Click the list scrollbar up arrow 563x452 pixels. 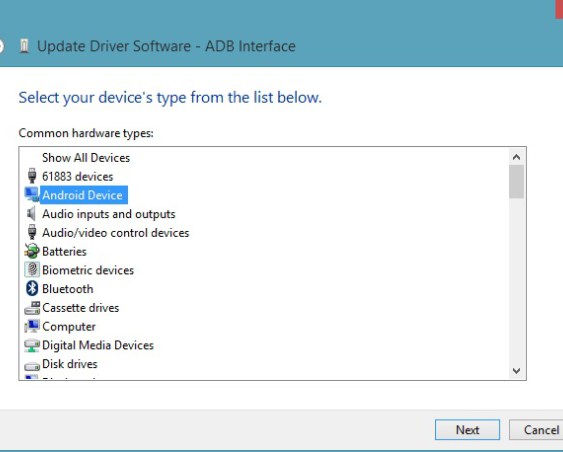(516, 157)
